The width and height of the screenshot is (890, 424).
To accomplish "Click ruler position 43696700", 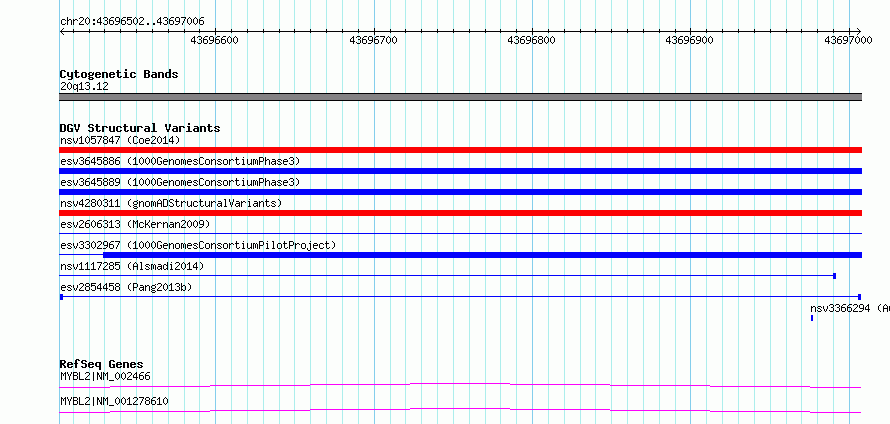I will click(373, 40).
